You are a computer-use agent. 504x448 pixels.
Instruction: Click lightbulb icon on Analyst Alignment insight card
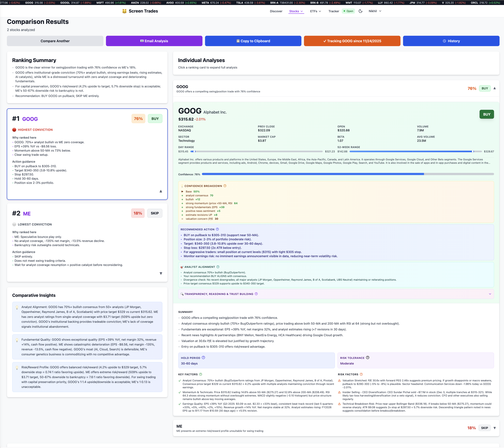17,307
